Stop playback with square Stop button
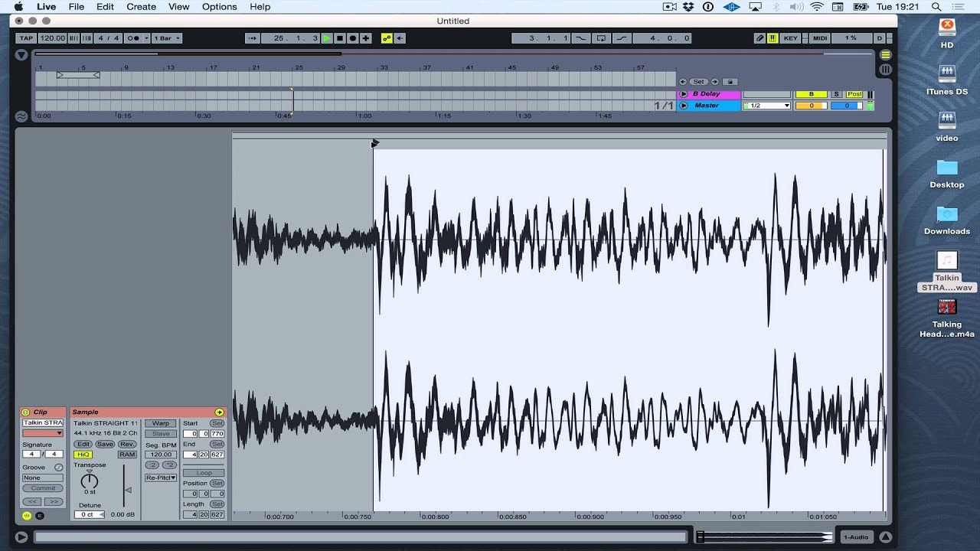The image size is (980, 551). (340, 38)
